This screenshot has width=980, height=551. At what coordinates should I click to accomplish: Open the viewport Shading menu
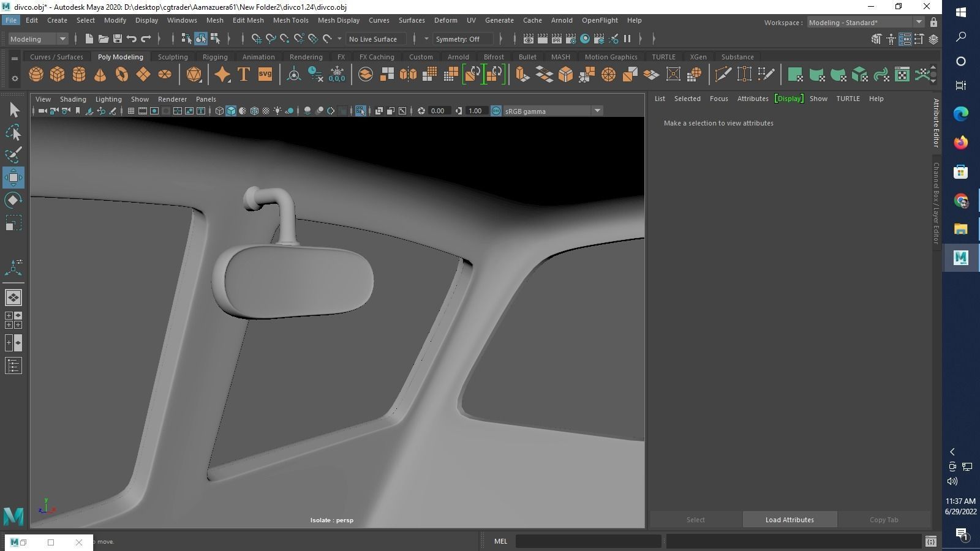73,99
